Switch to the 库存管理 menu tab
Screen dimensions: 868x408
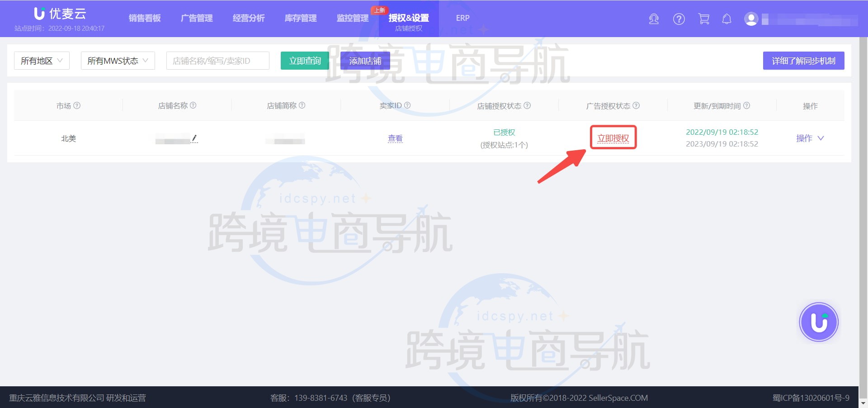[x=301, y=18]
